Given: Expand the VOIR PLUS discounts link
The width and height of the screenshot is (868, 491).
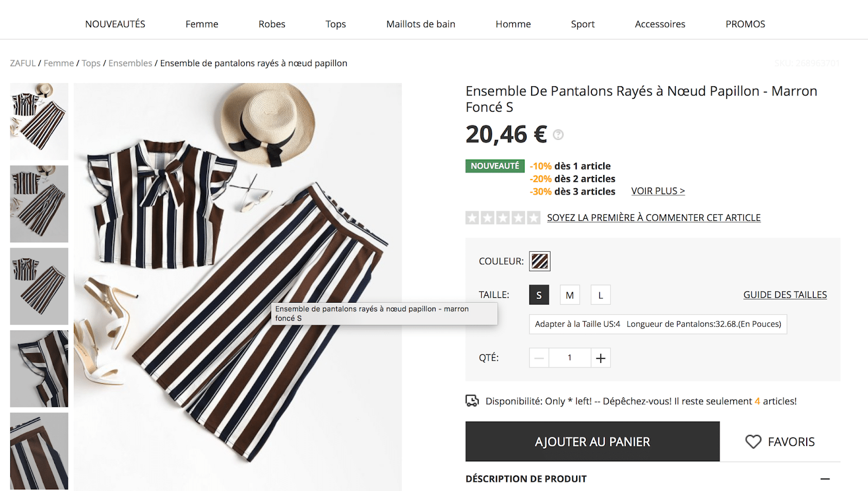Looking at the screenshot, I should click(658, 191).
